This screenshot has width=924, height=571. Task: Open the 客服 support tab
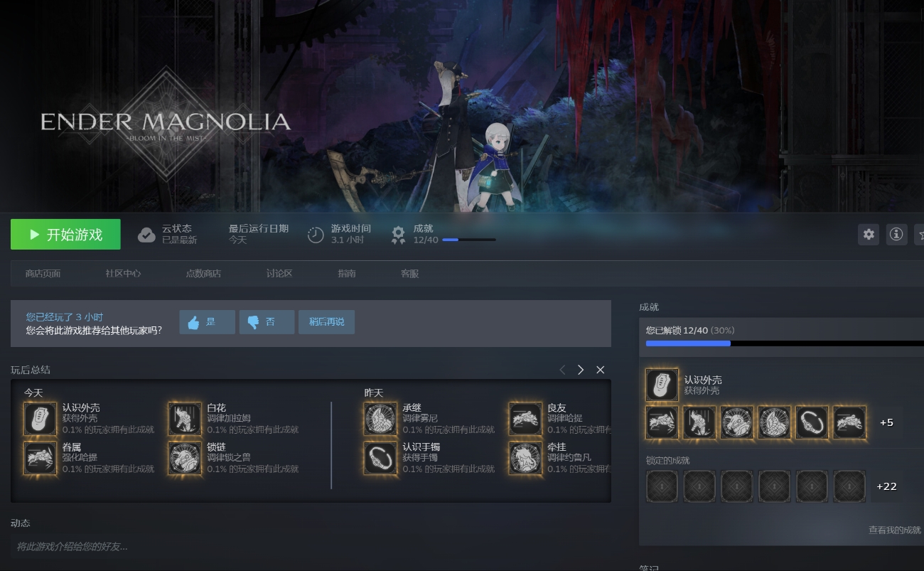click(409, 274)
